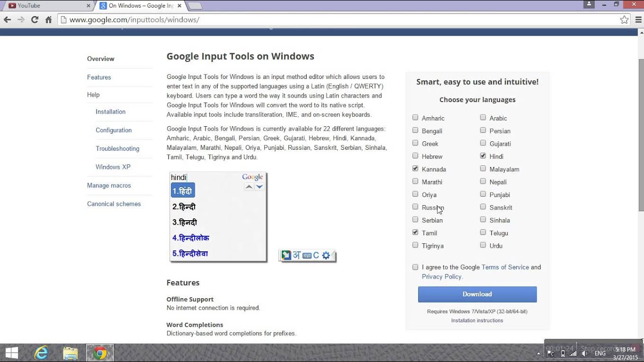Click the green arrow icon in input toolbar
Image resolution: width=644 pixels, height=362 pixels.
286,255
